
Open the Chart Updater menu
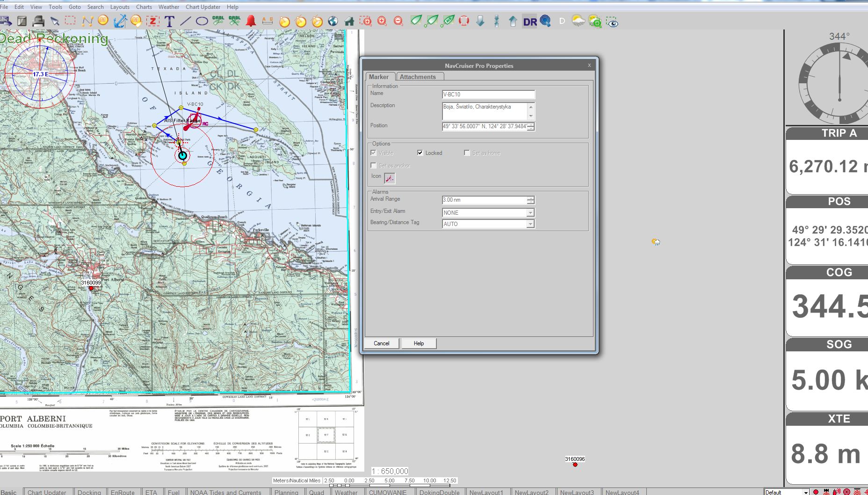(x=203, y=7)
